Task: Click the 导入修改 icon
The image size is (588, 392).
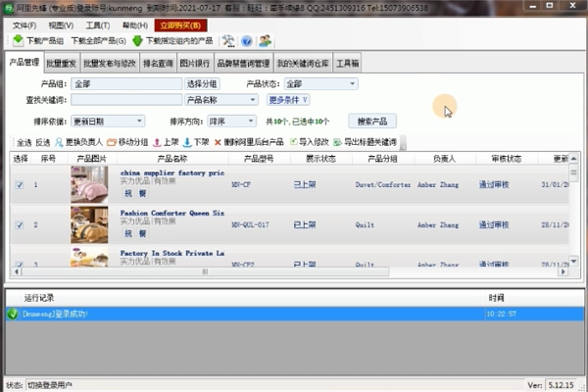Action: tap(294, 142)
